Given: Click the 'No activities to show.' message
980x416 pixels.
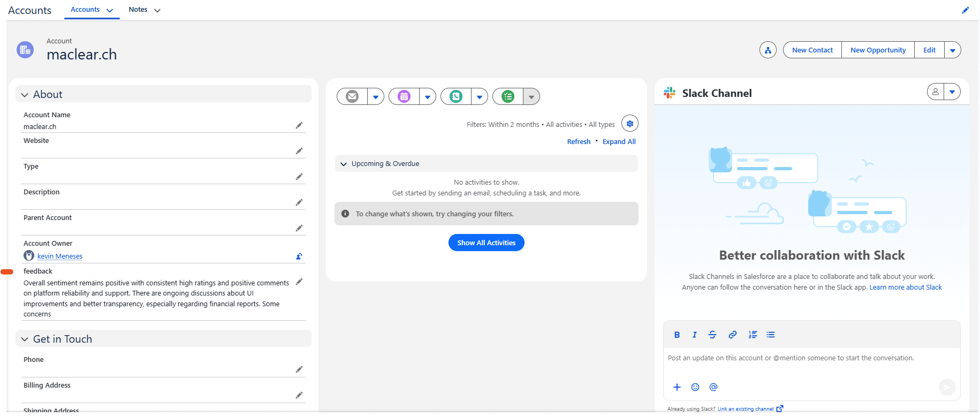Looking at the screenshot, I should click(487, 183).
